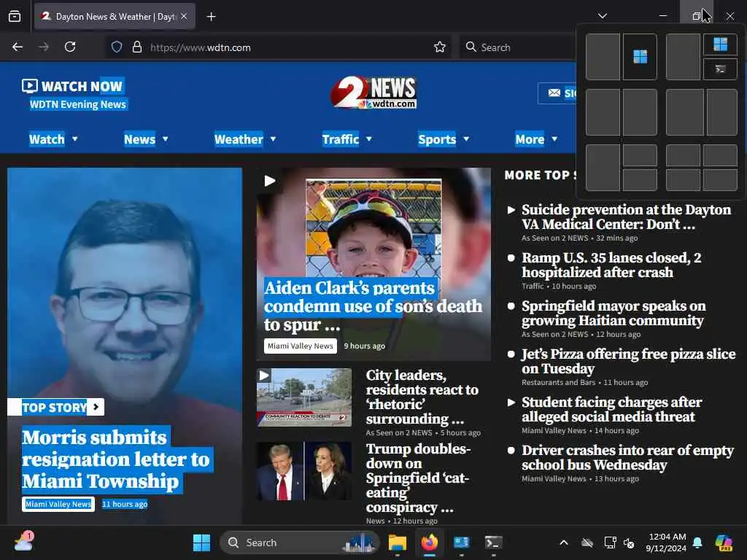Click the browser Search field

point(517,47)
